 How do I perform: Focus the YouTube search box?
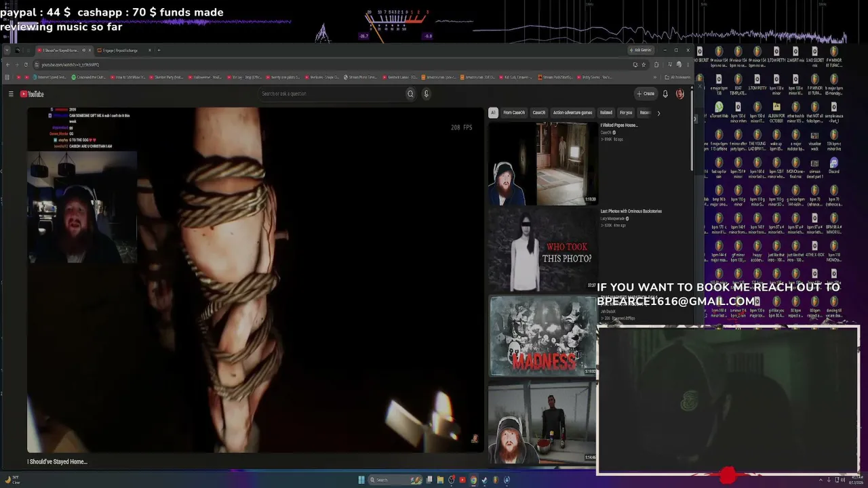point(331,94)
